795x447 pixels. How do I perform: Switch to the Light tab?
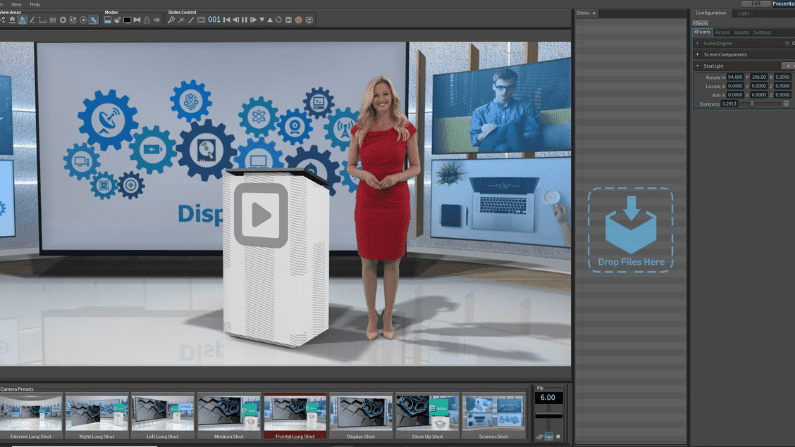tap(743, 13)
